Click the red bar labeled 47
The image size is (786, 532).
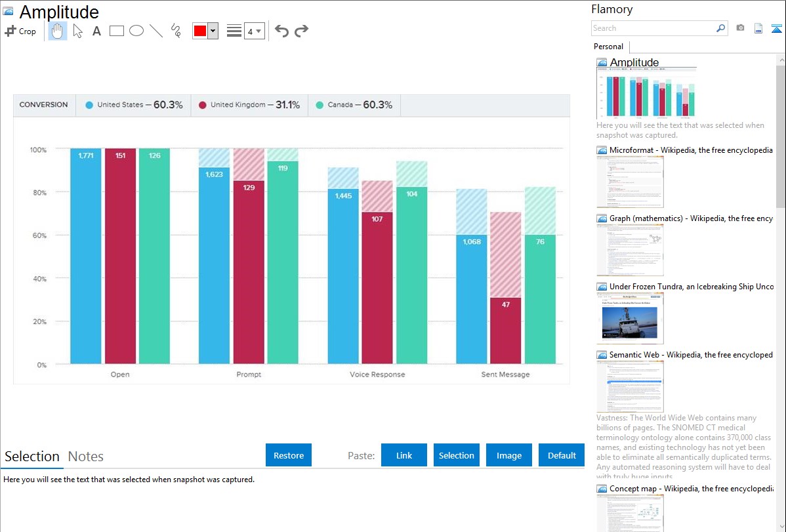(505, 331)
